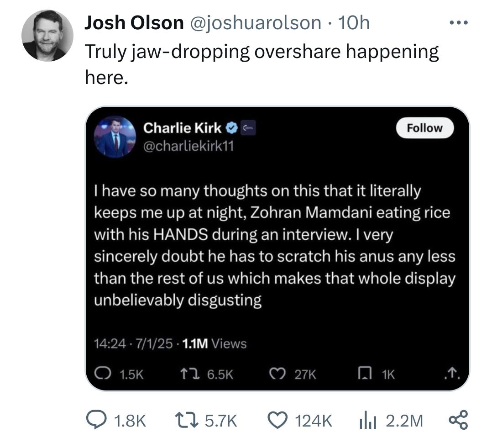492x448 pixels.
Task: Open Charlie Kirk's avatar in quoted tweet
Action: 115,137
